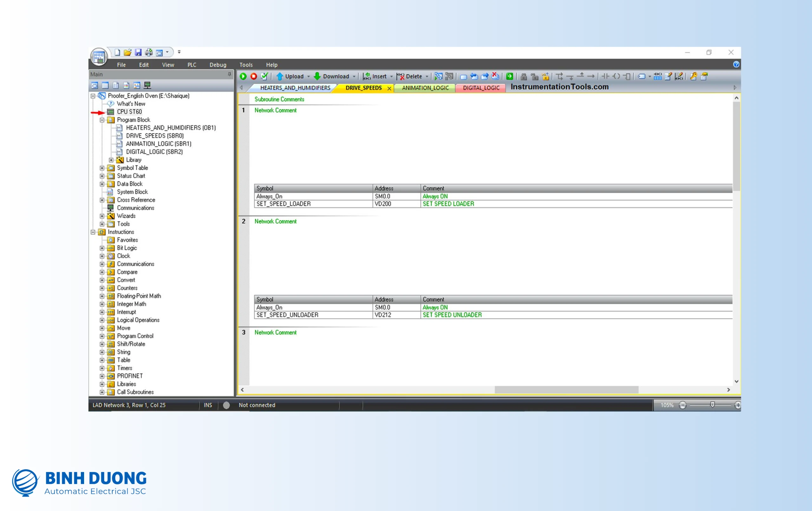
Task: Select CPU ST60 in project tree
Action: (x=129, y=112)
